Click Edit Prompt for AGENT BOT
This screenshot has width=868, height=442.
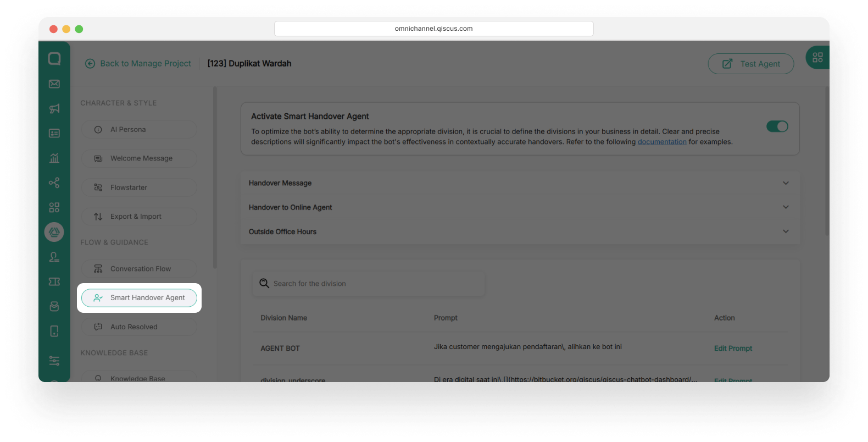pyautogui.click(x=733, y=349)
